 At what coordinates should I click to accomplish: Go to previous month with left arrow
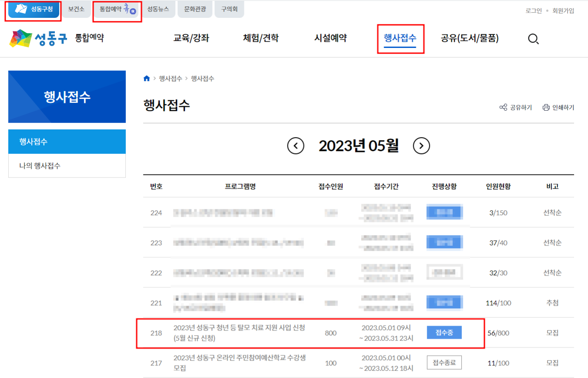click(296, 146)
